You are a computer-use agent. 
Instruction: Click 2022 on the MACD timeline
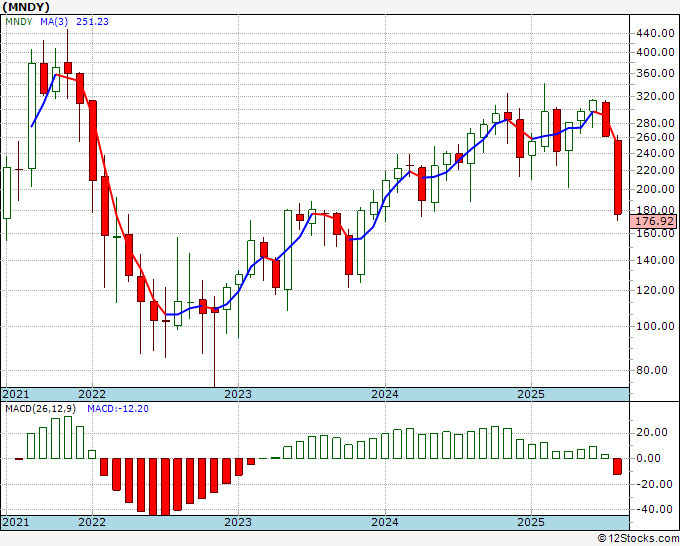(92, 522)
